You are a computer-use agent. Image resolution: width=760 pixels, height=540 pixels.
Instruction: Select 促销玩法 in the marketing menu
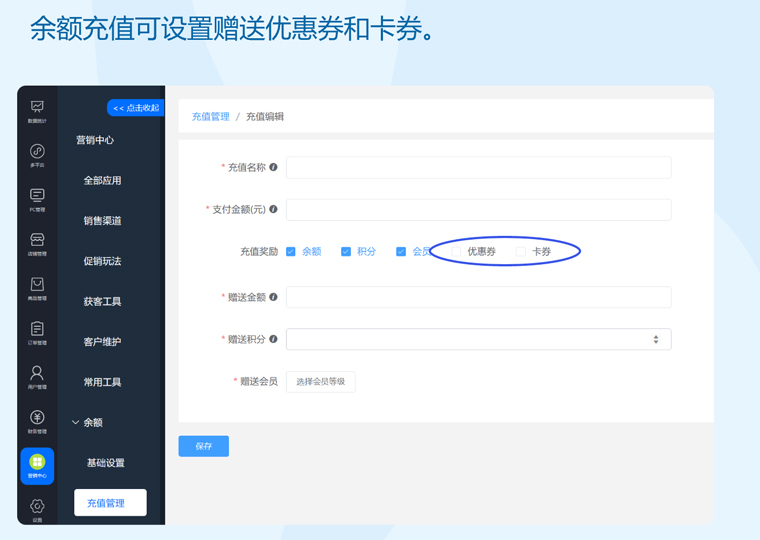click(x=102, y=261)
